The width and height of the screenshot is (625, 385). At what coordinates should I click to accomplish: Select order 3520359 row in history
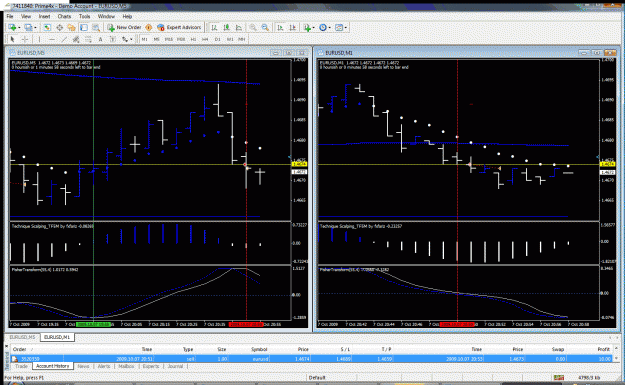click(x=312, y=359)
